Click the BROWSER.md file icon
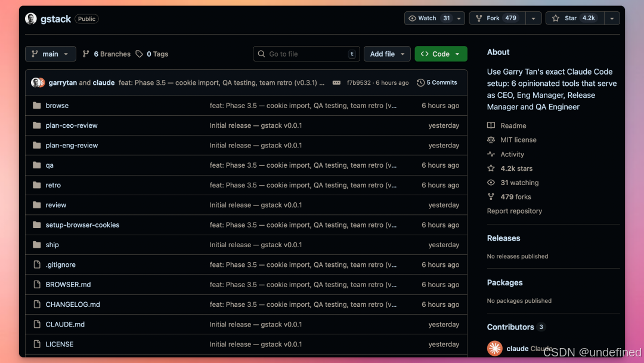Screen dimensions: 644x363 coord(37,284)
